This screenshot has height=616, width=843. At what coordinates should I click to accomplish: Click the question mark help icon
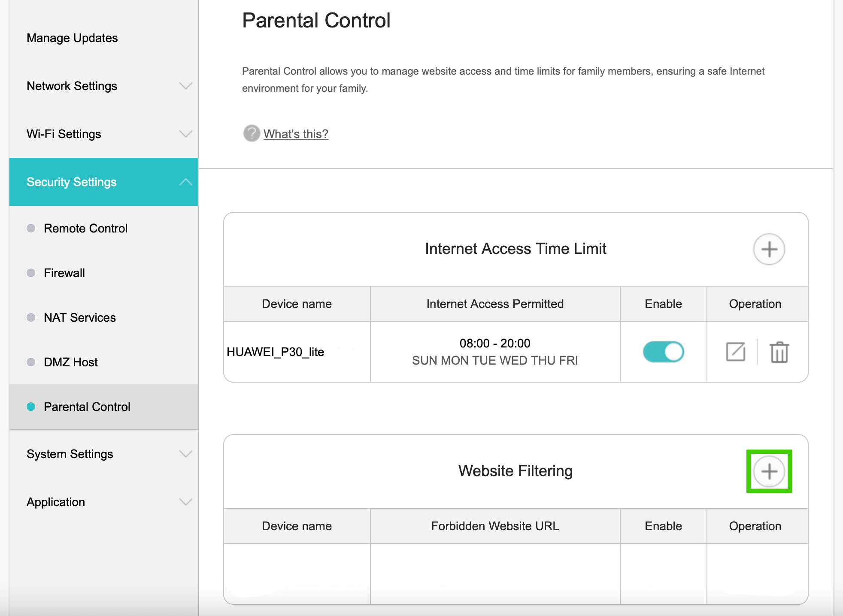click(252, 133)
